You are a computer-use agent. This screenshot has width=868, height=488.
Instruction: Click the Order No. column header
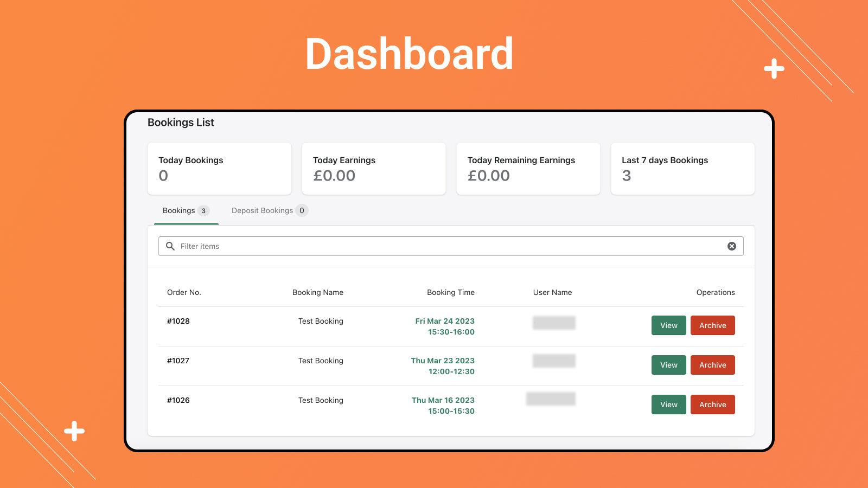184,292
